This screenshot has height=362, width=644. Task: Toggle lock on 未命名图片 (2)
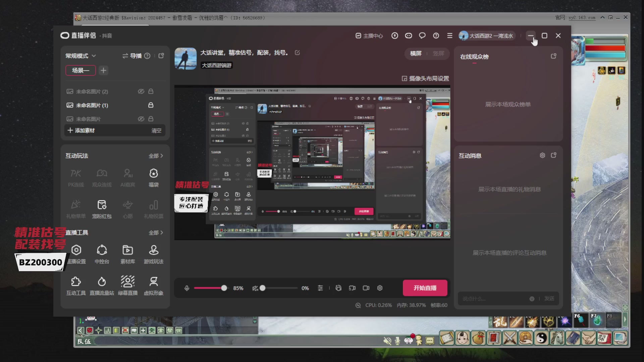click(151, 92)
